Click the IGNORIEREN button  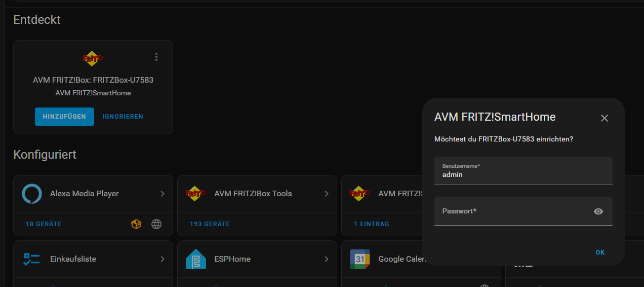(123, 116)
